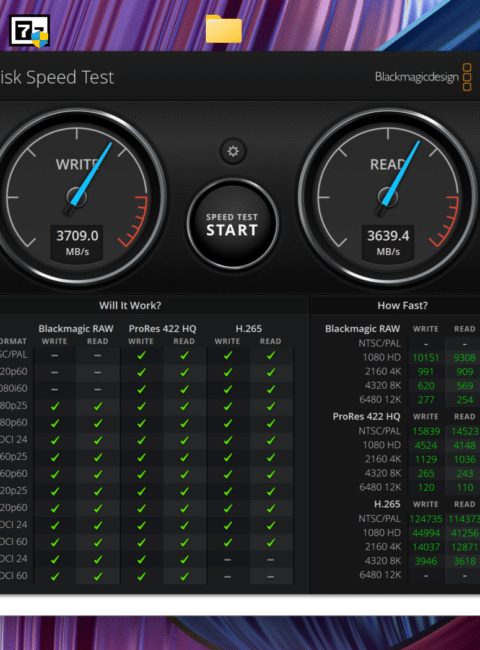Click the Will It Work? heading
Screen dimensions: 480x650
click(x=130, y=306)
